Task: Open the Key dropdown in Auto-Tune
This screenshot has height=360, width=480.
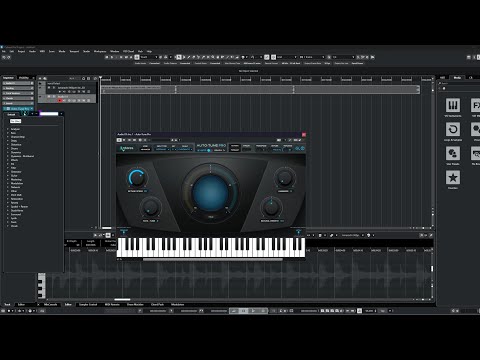Action: [174, 149]
